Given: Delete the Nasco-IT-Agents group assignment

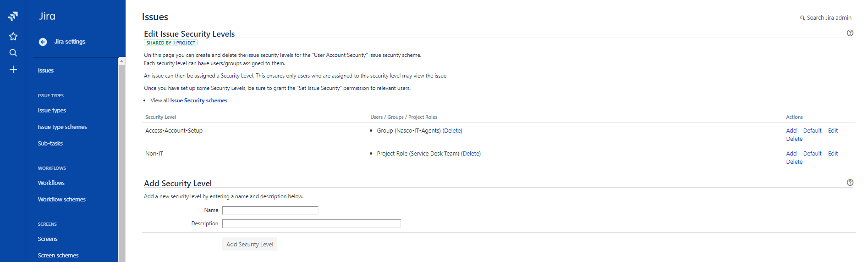Looking at the screenshot, I should pyautogui.click(x=452, y=131).
